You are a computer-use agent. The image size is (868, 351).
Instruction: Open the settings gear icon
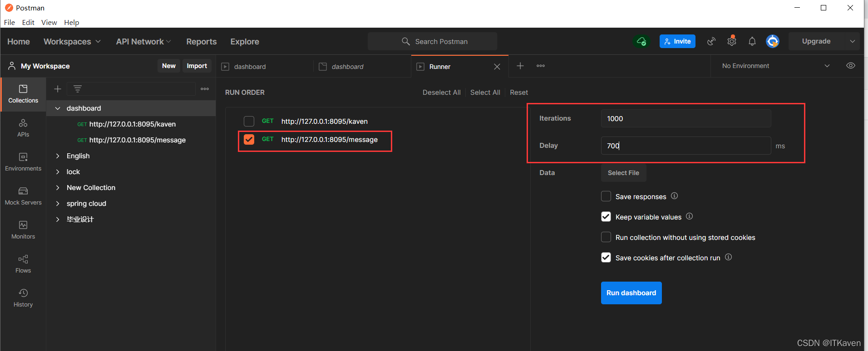732,41
